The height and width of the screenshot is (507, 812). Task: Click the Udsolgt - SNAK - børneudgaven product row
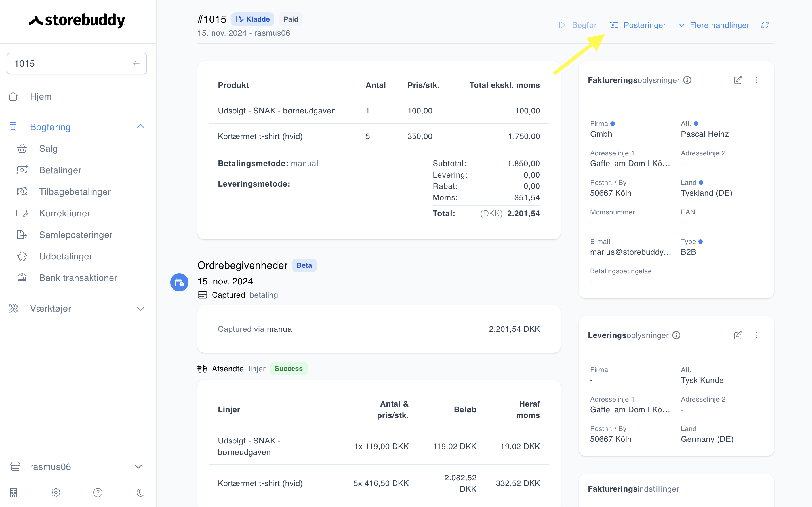click(x=379, y=111)
